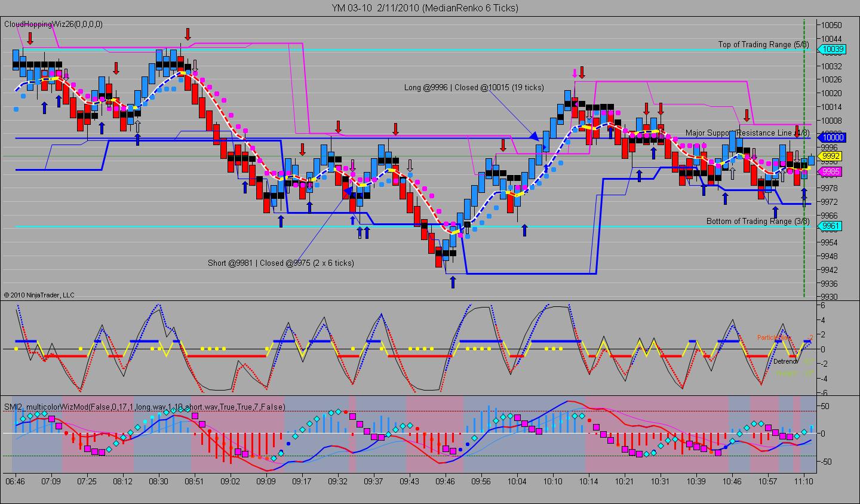Click the 08:51 time axis label
860x504 pixels.
[x=194, y=481]
